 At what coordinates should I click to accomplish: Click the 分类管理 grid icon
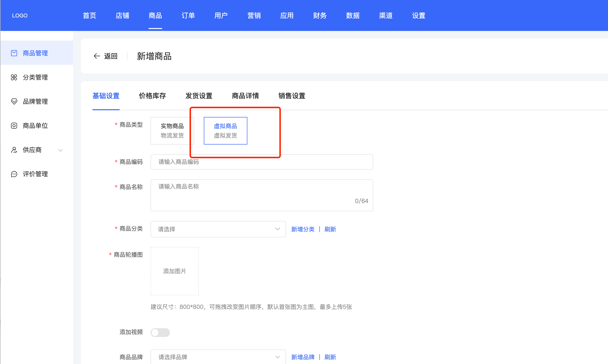point(14,77)
